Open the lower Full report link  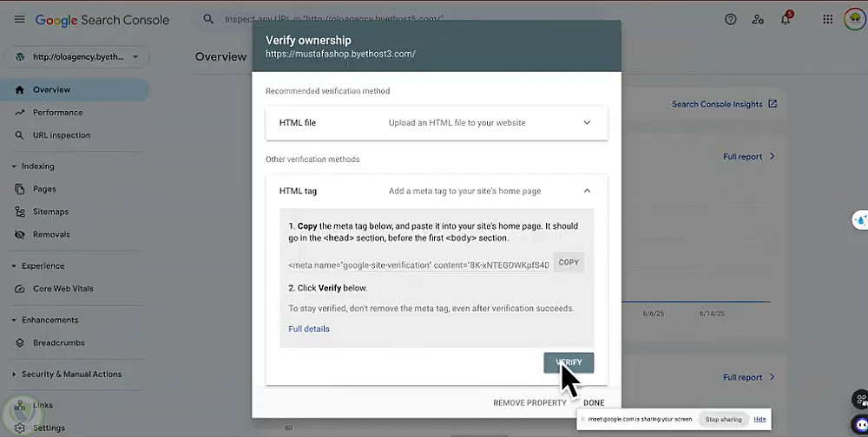[x=748, y=377]
